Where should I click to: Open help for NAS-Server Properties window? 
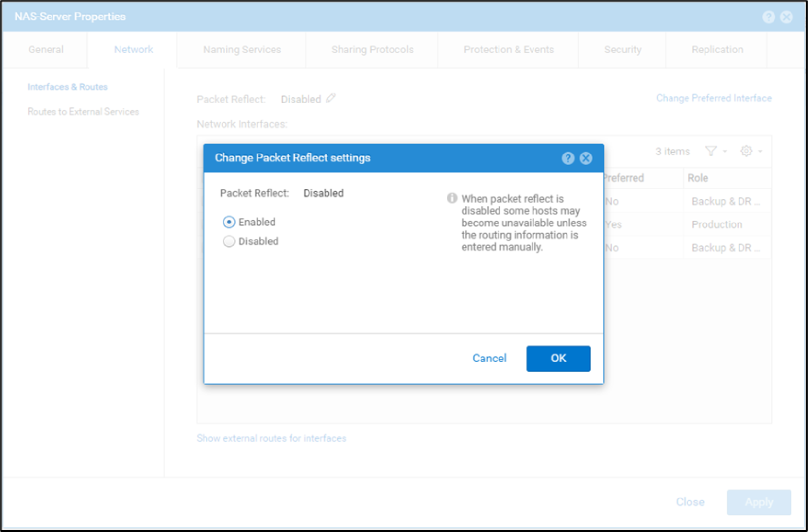coord(769,17)
